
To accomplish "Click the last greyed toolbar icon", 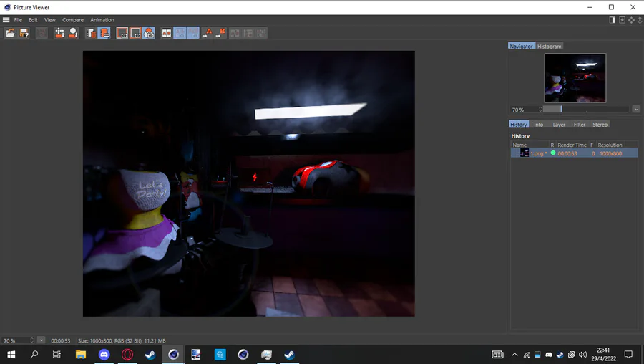I will click(x=261, y=33).
